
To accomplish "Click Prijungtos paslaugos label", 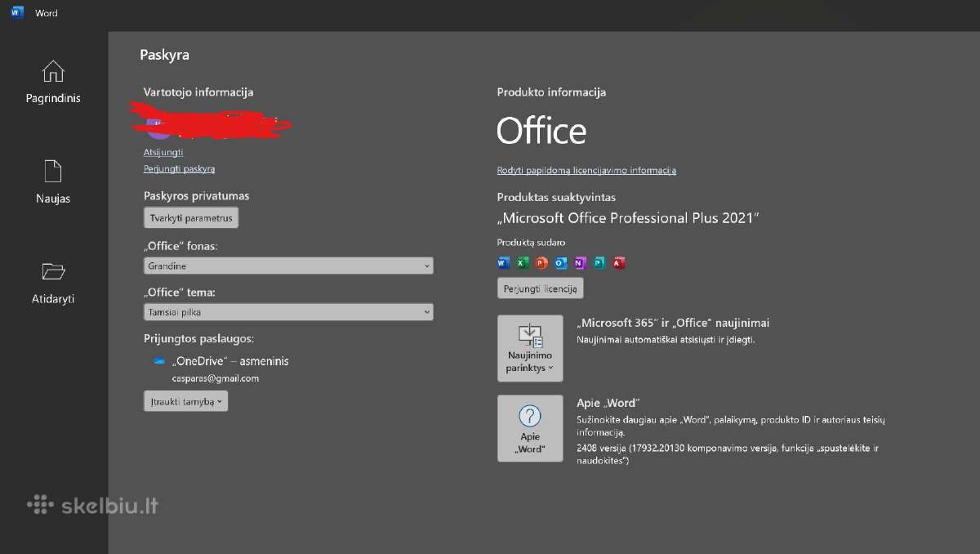I will tap(198, 338).
